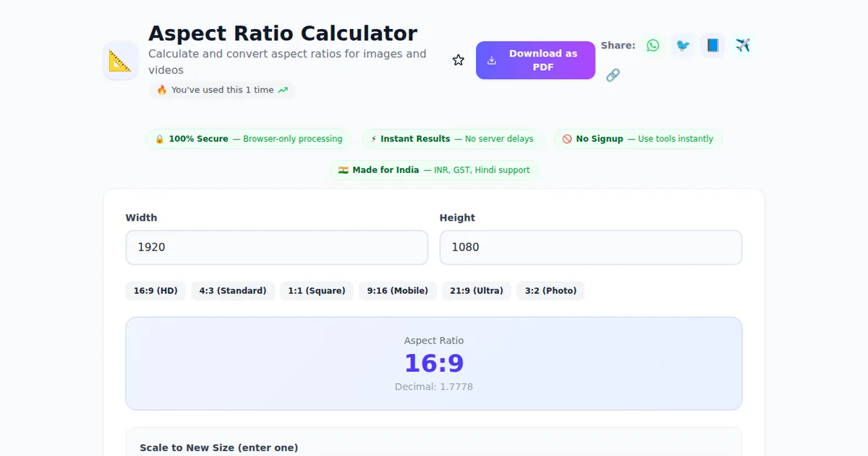Select the 21:9 (Ultra) preset
868x456 pixels.
click(476, 291)
